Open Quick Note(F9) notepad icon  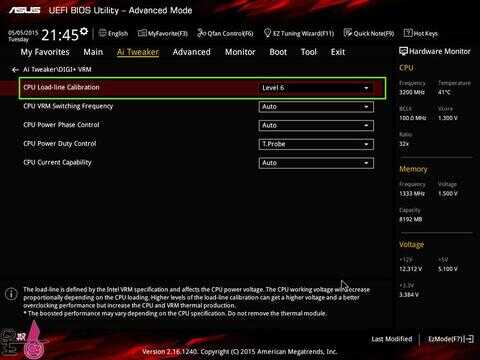point(348,33)
